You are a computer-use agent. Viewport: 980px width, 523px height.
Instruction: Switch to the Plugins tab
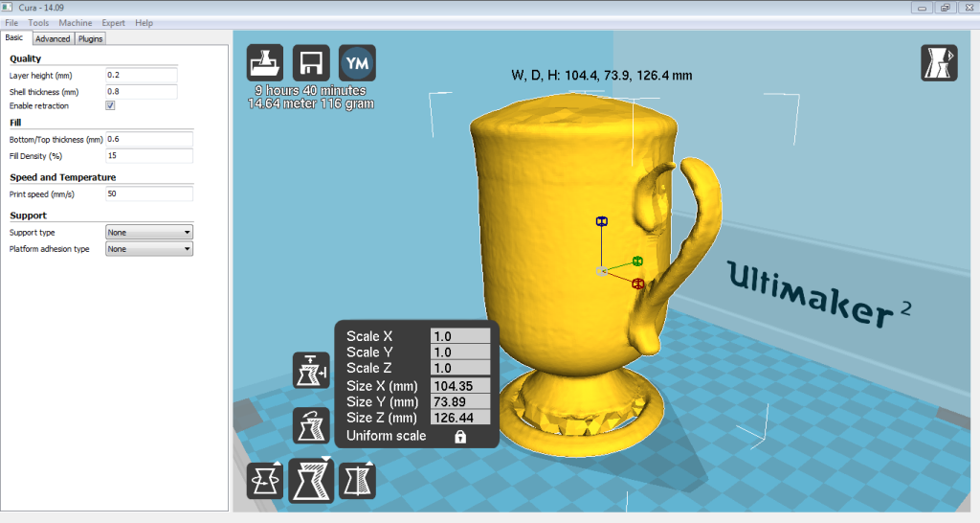coord(90,38)
